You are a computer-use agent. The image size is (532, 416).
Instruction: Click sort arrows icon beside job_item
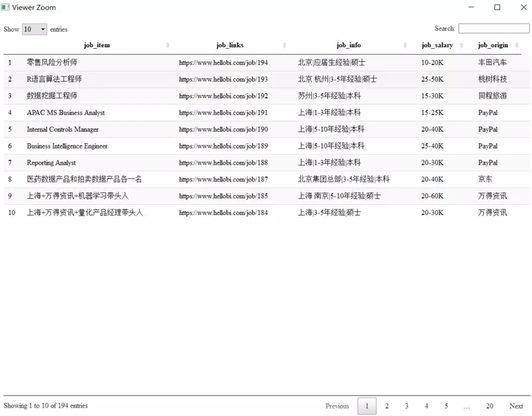click(x=168, y=45)
